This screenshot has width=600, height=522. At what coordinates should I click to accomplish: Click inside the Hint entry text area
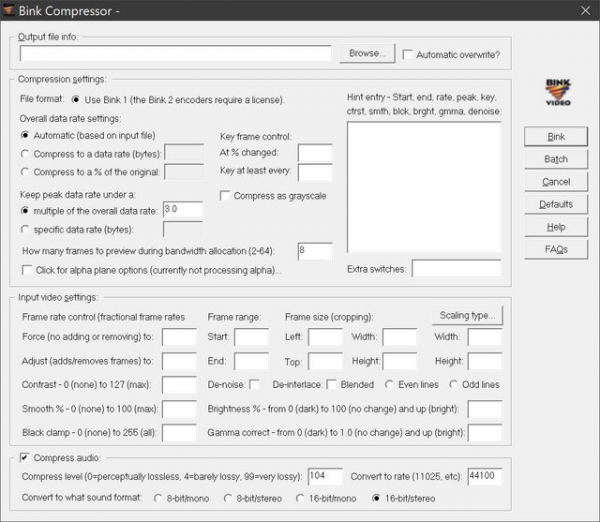tap(424, 187)
